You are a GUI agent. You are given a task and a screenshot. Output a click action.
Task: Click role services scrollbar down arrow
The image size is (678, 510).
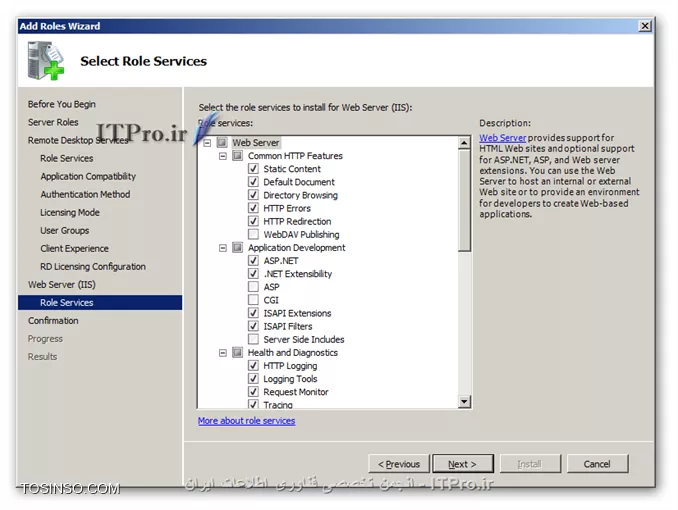[x=464, y=401]
